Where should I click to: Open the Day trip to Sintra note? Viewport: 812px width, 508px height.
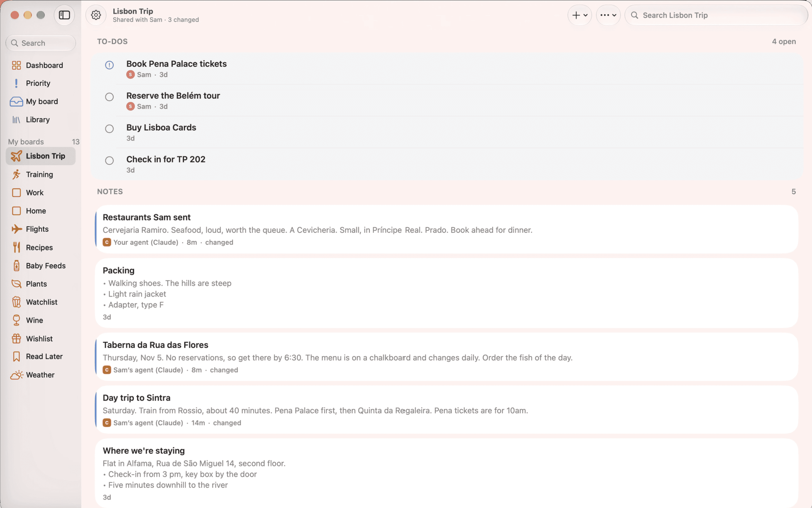click(x=447, y=410)
